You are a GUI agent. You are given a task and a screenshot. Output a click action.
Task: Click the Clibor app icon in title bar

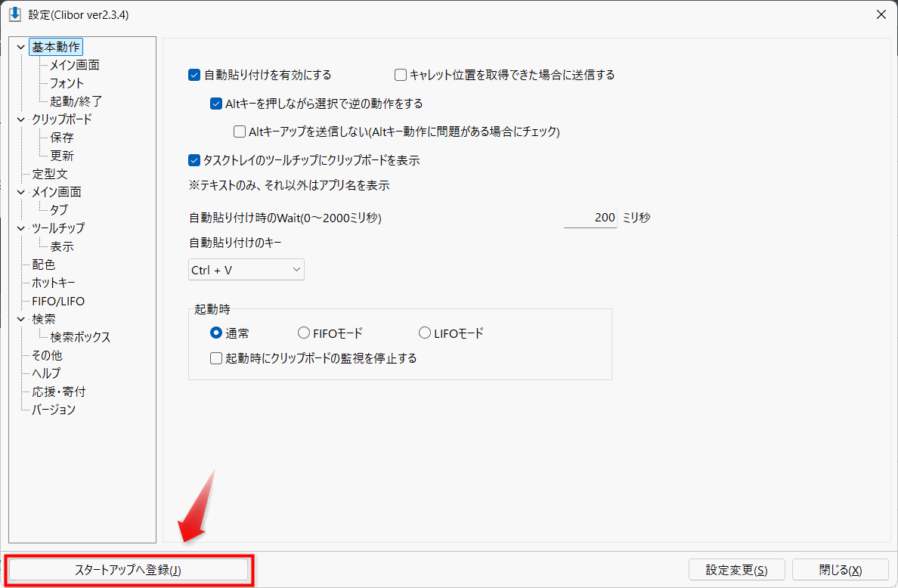pyautogui.click(x=14, y=14)
